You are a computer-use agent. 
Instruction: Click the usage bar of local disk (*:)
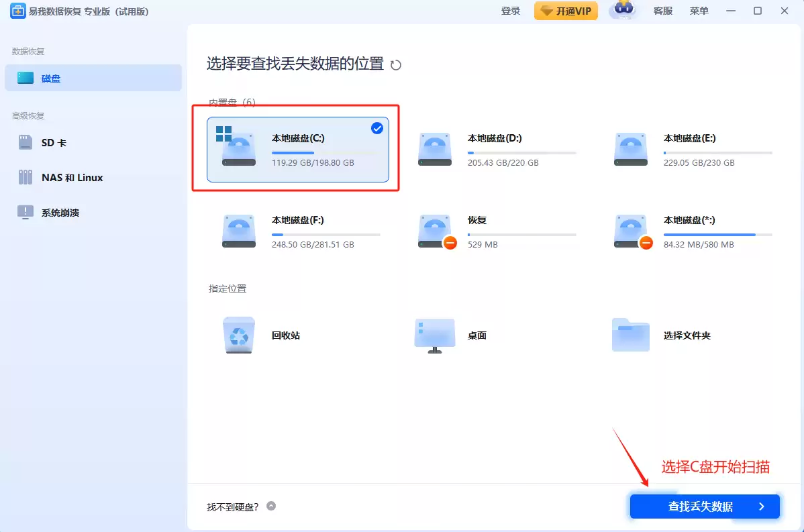pyautogui.click(x=717, y=235)
